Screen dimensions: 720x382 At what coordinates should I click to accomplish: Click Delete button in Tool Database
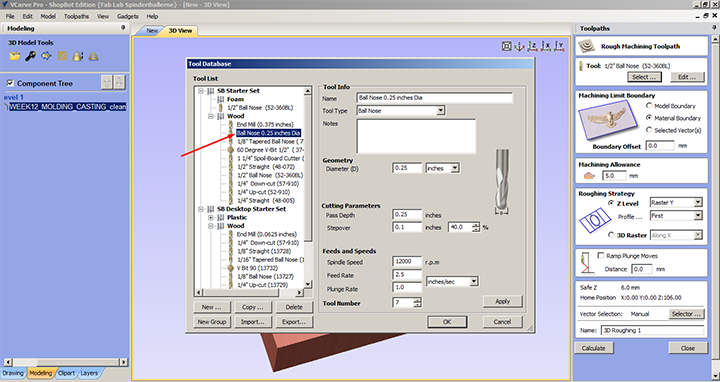(x=294, y=307)
